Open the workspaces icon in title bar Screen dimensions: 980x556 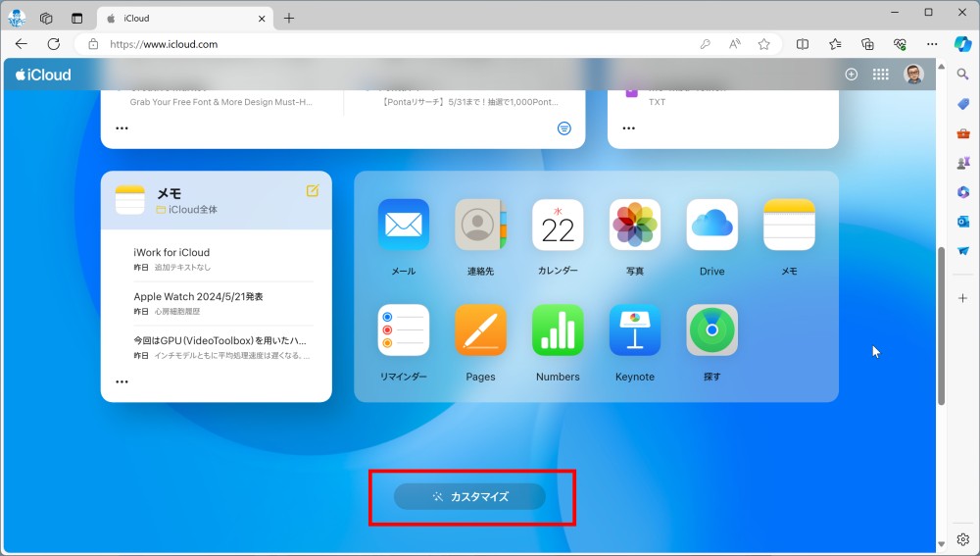click(46, 18)
